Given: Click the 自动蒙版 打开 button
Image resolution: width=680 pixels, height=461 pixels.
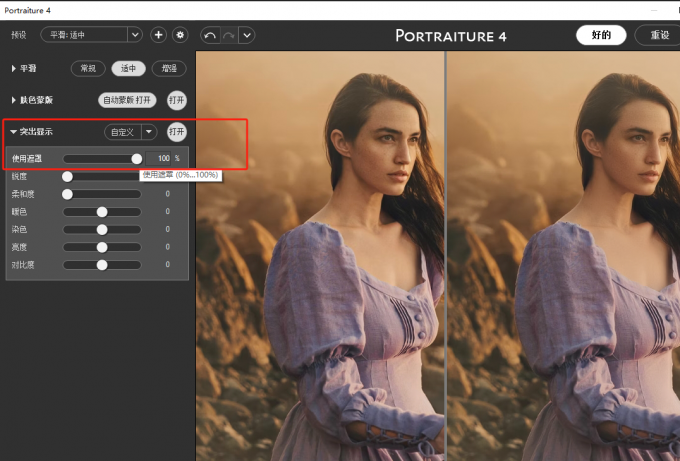Looking at the screenshot, I should [127, 100].
